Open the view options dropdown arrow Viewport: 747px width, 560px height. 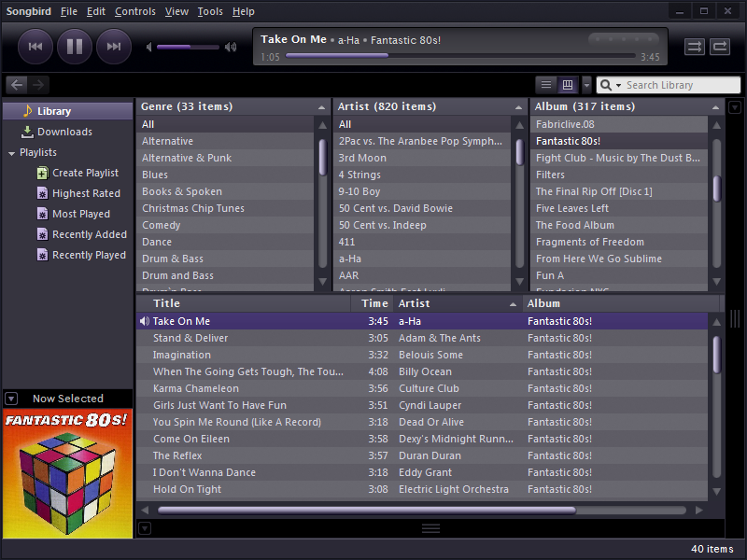click(586, 85)
